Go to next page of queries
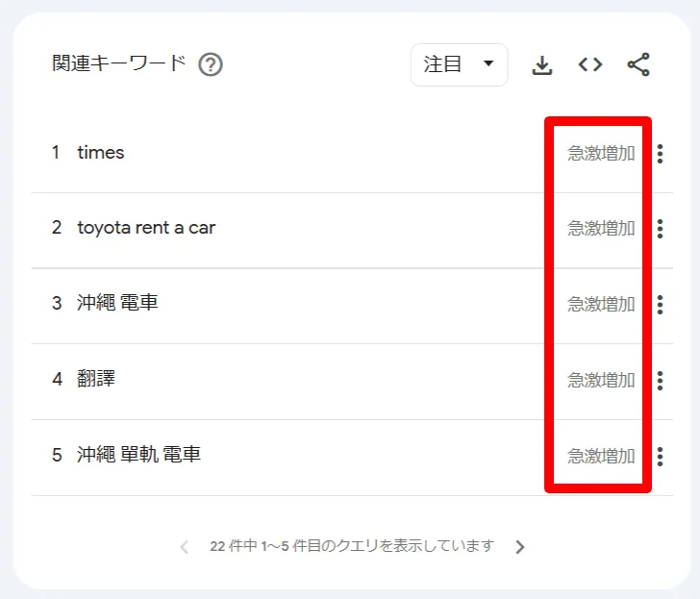This screenshot has height=599, width=700. coord(519,547)
